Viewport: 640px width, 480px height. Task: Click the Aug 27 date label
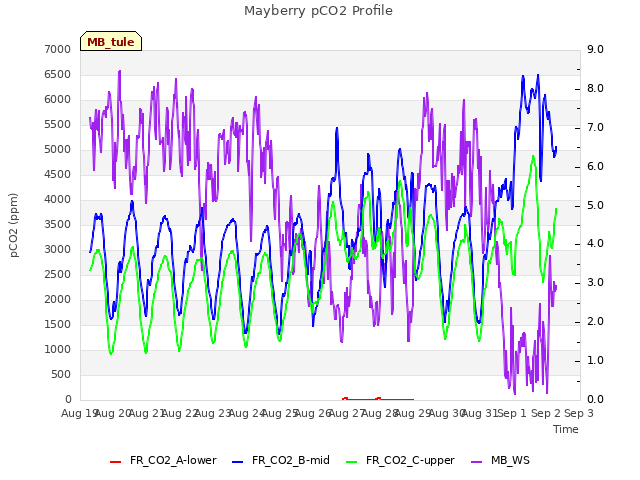347,414
